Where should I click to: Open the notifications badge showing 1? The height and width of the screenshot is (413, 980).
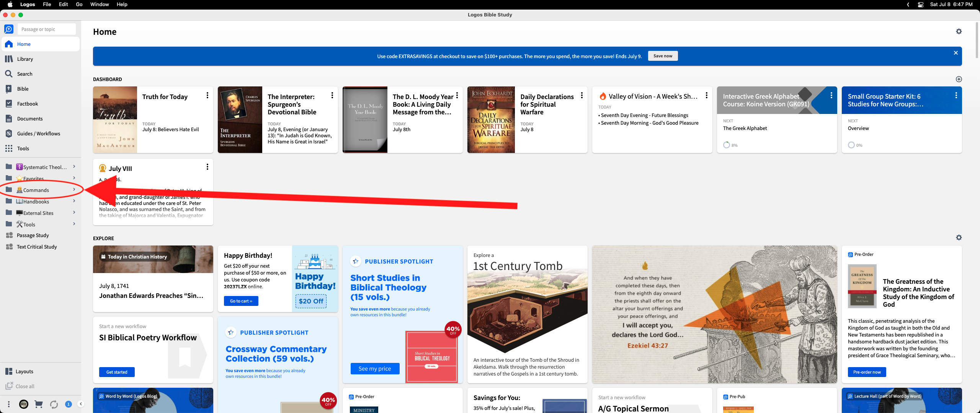pos(69,404)
